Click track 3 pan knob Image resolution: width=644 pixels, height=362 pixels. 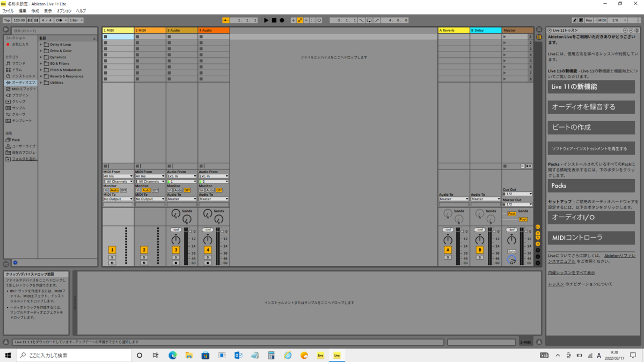pyautogui.click(x=176, y=240)
